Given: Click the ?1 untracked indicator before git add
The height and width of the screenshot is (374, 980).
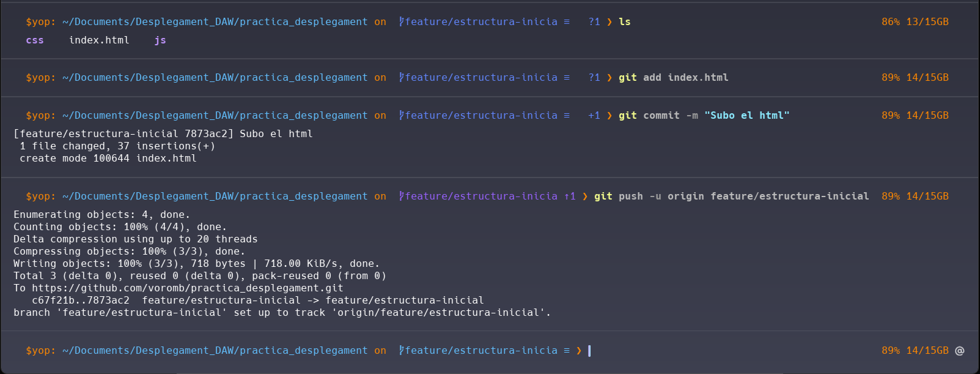Looking at the screenshot, I should tap(594, 78).
